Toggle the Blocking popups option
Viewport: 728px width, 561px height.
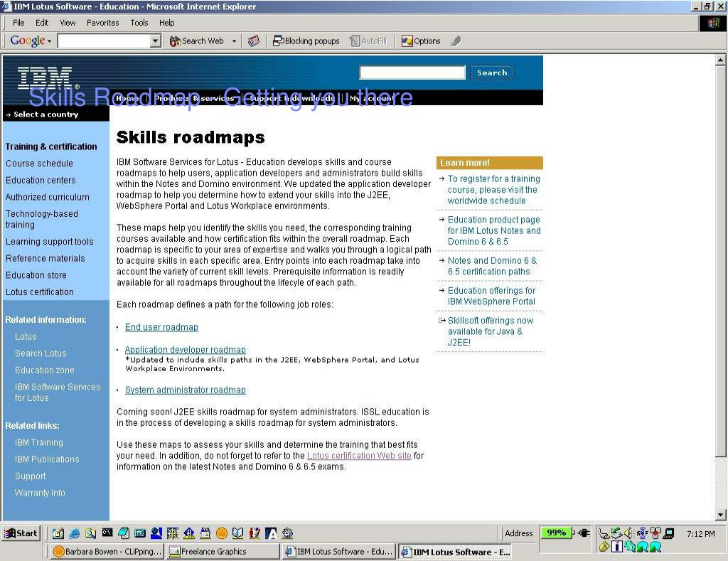coord(306,41)
